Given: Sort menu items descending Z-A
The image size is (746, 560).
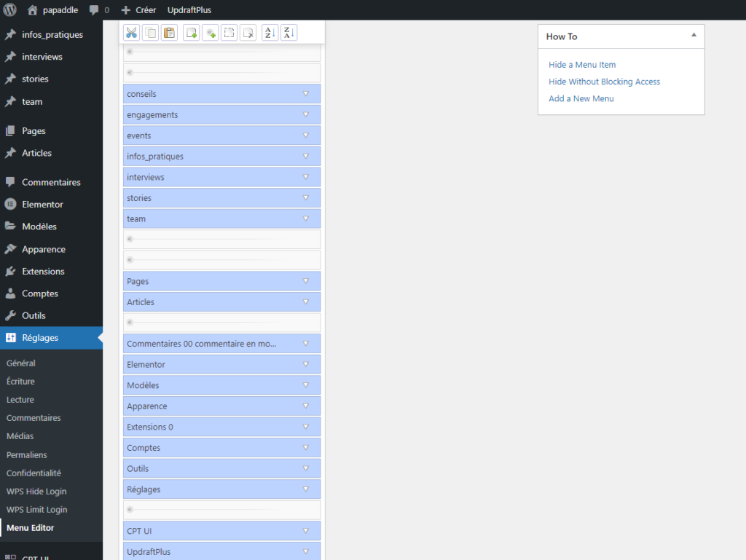Looking at the screenshot, I should point(288,33).
